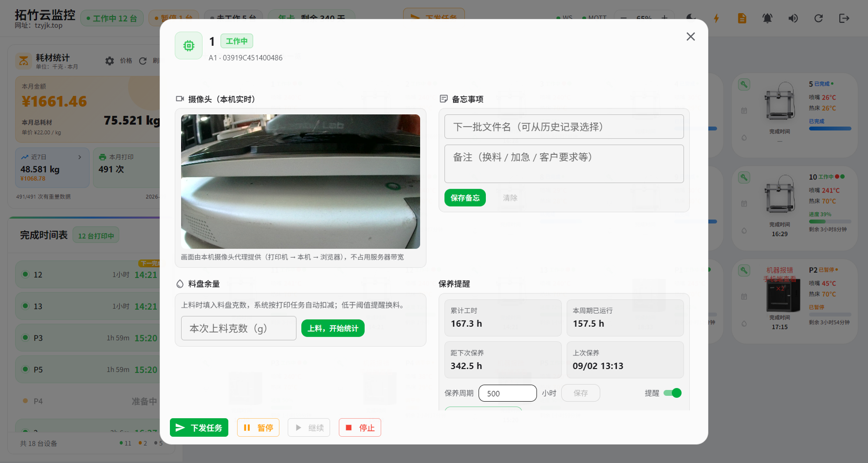Toggle the speaker sound icon

tap(793, 18)
